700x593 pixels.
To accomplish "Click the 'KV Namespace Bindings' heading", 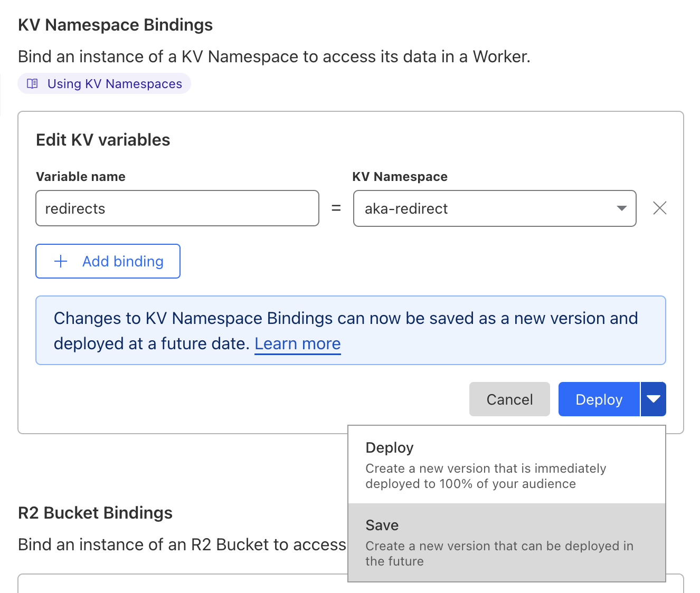I will click(x=116, y=25).
